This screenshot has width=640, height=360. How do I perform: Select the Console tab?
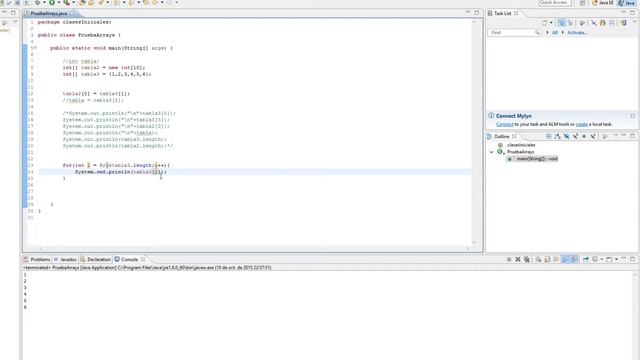coord(130,260)
